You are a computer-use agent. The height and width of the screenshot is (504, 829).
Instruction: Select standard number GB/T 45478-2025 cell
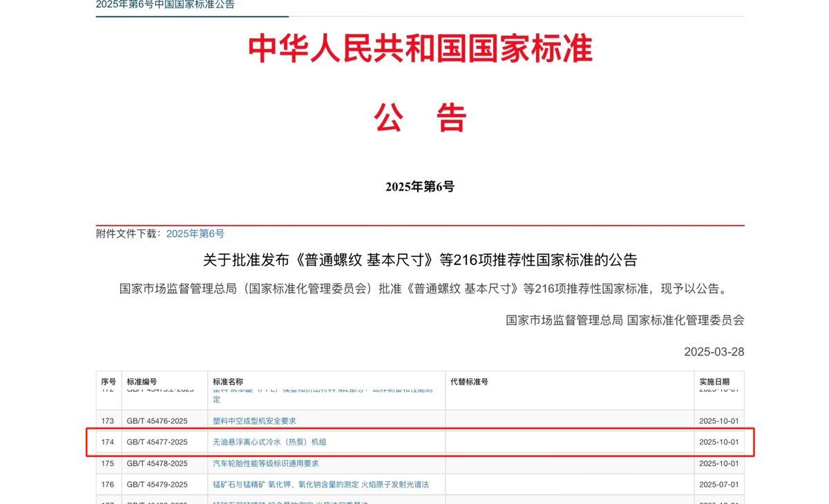[157, 463]
